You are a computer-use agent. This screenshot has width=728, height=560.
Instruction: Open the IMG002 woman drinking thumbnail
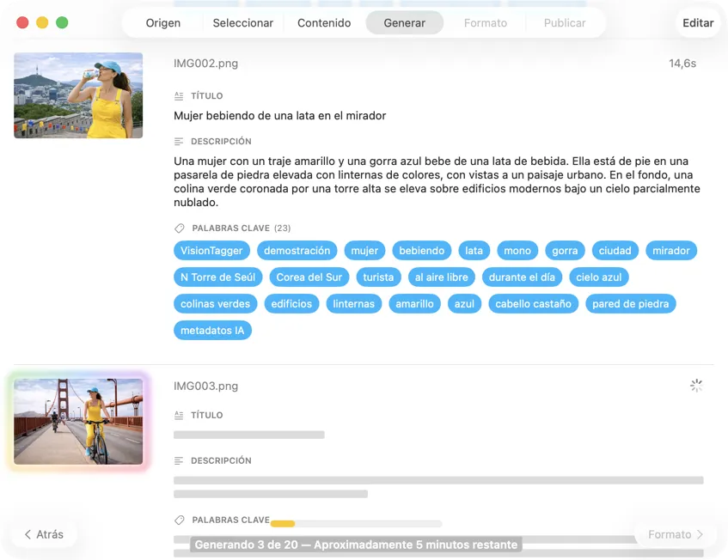click(78, 95)
